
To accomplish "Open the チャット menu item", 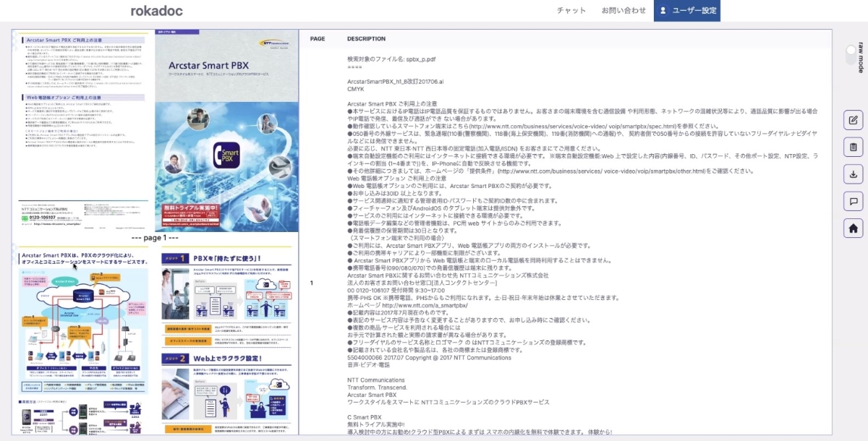I will [571, 10].
